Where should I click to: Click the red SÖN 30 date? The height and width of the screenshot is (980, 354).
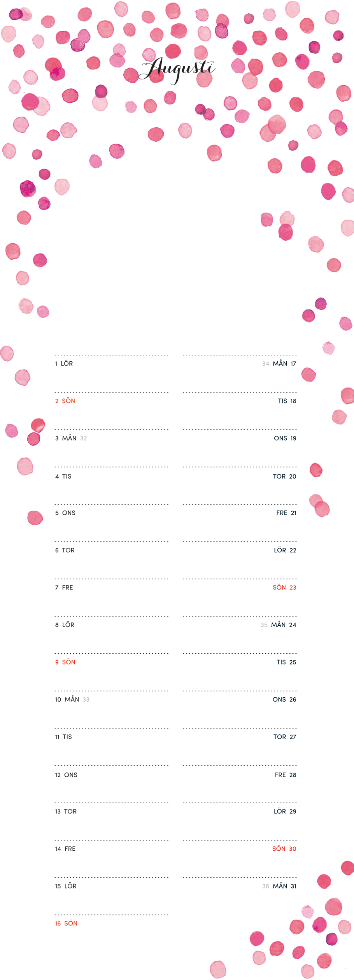click(x=284, y=849)
